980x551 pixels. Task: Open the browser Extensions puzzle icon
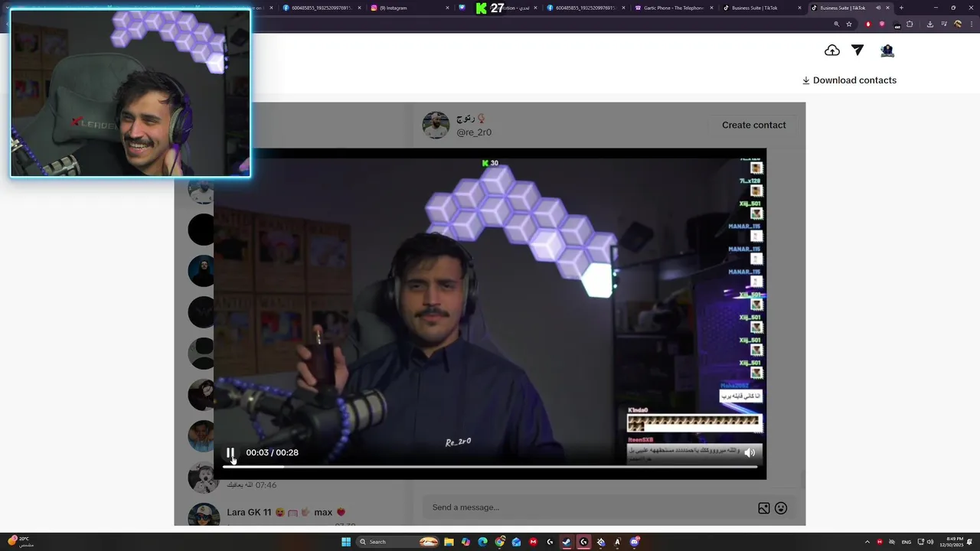(x=910, y=24)
